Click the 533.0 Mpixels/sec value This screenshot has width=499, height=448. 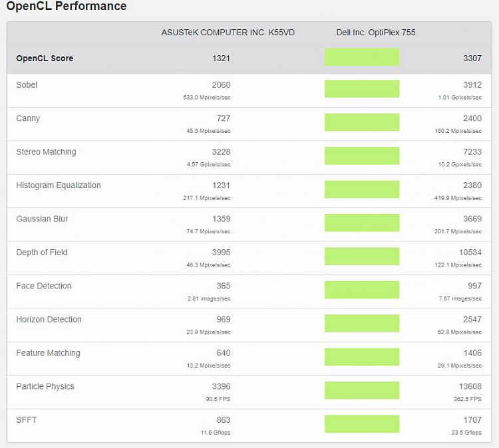(x=206, y=98)
